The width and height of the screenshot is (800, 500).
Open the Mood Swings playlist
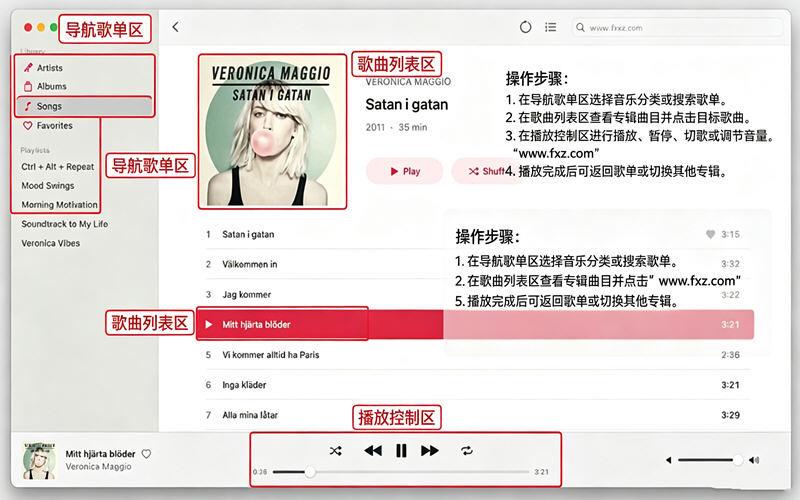(47, 186)
